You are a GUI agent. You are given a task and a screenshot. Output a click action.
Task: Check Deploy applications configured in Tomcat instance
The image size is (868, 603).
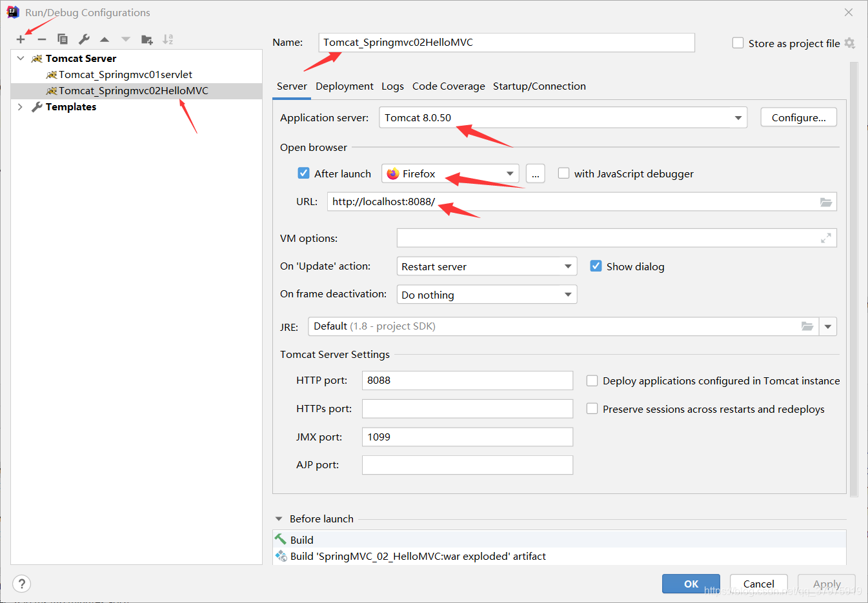point(592,381)
